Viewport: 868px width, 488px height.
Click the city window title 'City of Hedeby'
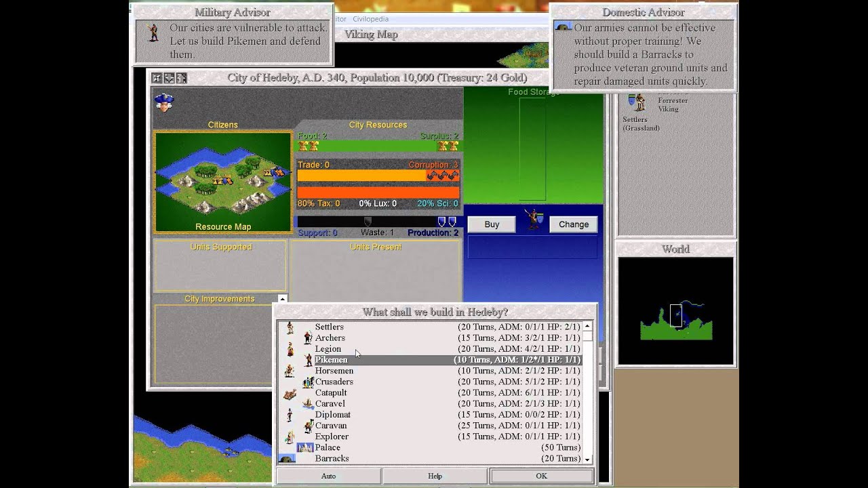[x=377, y=78]
